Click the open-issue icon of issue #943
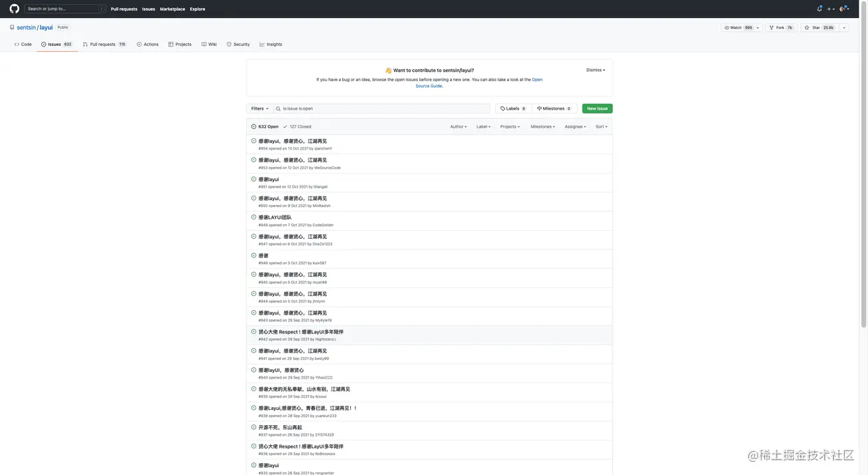The height and width of the screenshot is (475, 868). pyautogui.click(x=254, y=313)
